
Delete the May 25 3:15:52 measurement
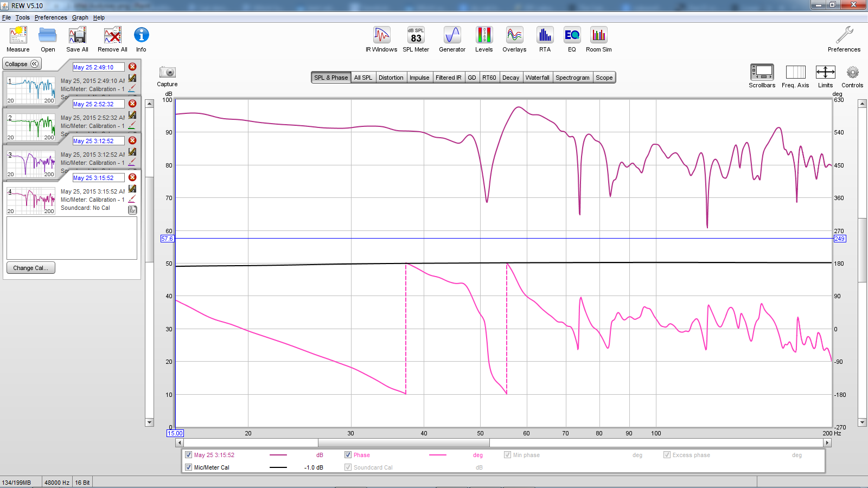132,177
